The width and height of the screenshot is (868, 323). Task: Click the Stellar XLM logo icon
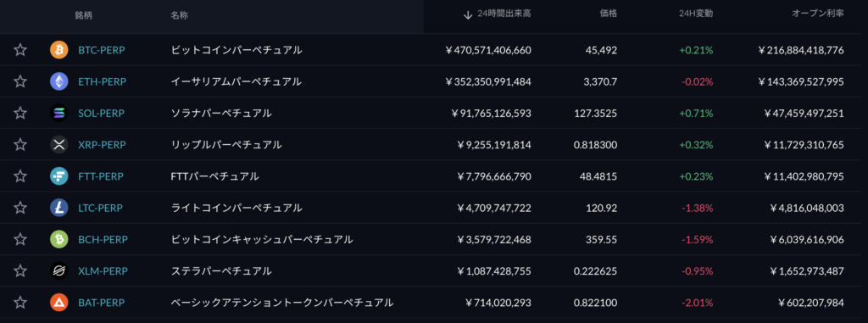(x=58, y=271)
